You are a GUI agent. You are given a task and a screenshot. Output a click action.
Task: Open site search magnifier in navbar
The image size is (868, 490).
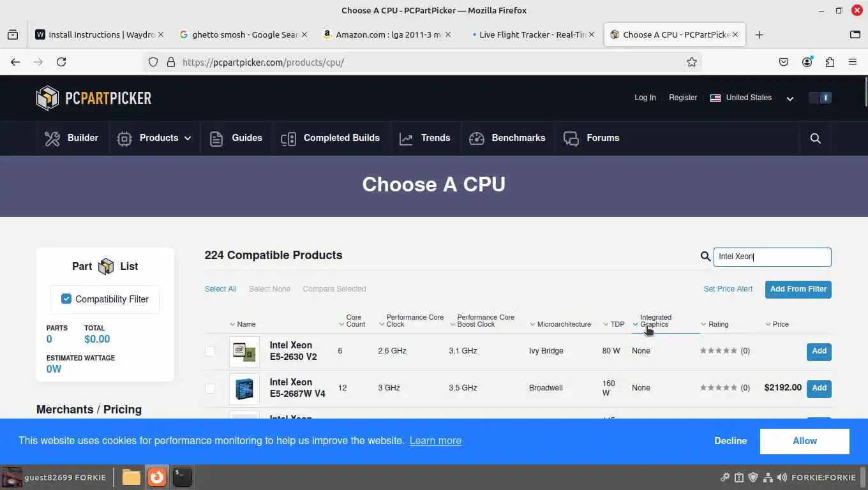pos(815,138)
